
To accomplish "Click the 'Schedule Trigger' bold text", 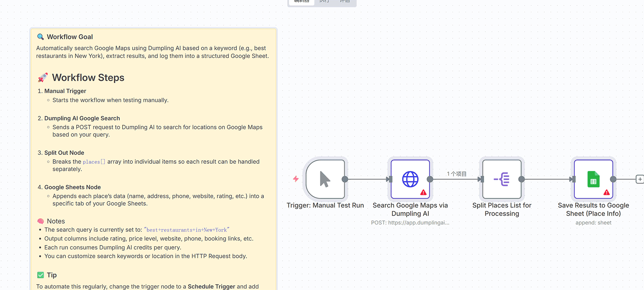I will tap(211, 287).
